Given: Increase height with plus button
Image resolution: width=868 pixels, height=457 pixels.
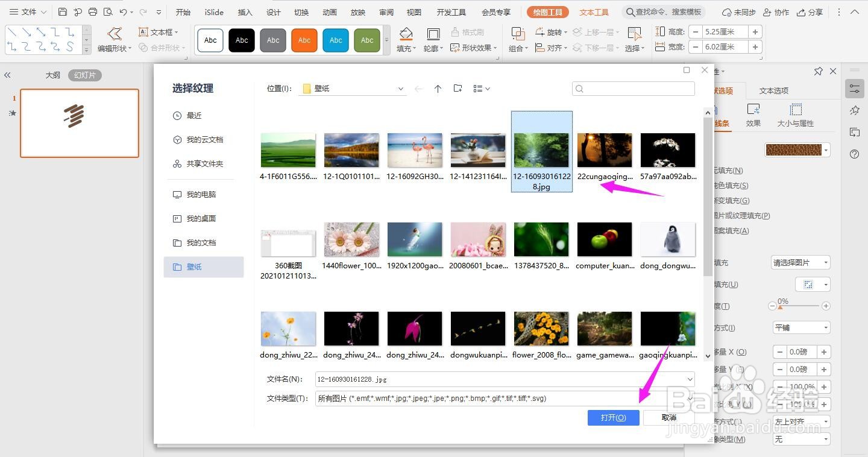Looking at the screenshot, I should coord(755,32).
